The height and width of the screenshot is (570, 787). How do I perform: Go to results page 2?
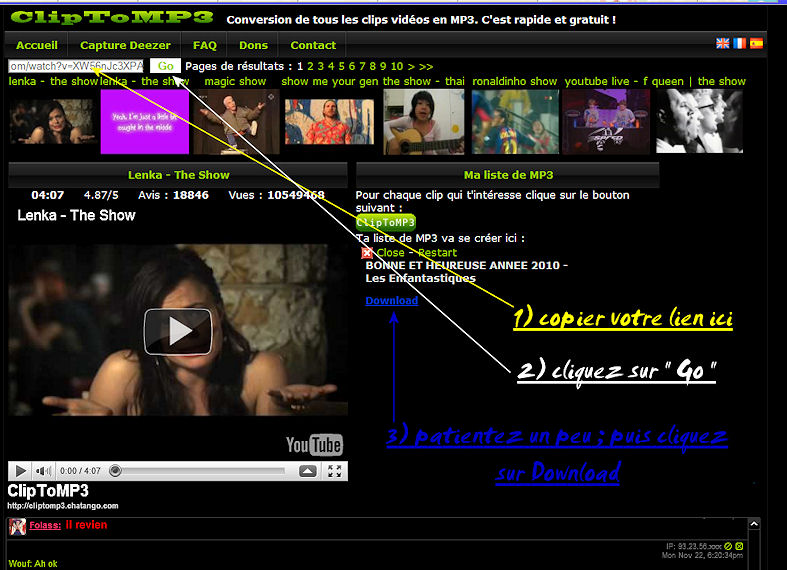pos(310,66)
